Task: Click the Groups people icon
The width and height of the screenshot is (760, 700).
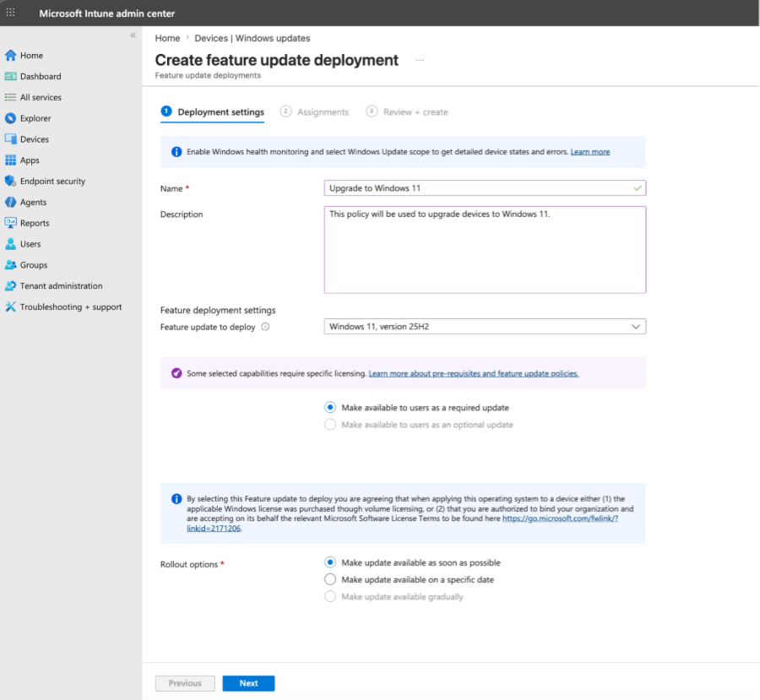Action: point(11,264)
